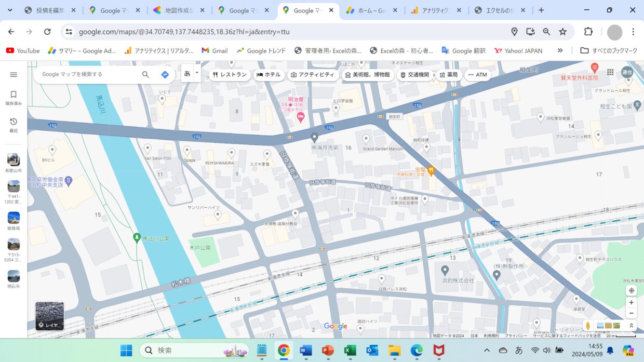Expand the imagery strip double chevron
Viewport: 644px width, 362px height.
632,326
